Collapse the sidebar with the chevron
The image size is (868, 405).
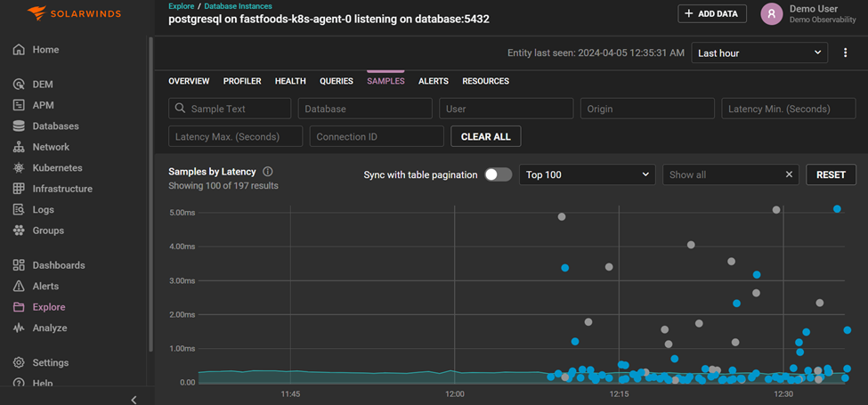coord(134,400)
